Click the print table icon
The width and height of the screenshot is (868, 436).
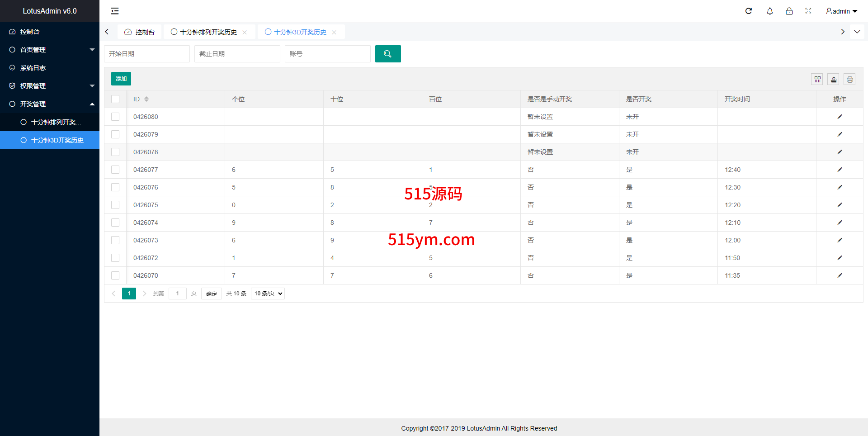click(x=850, y=80)
